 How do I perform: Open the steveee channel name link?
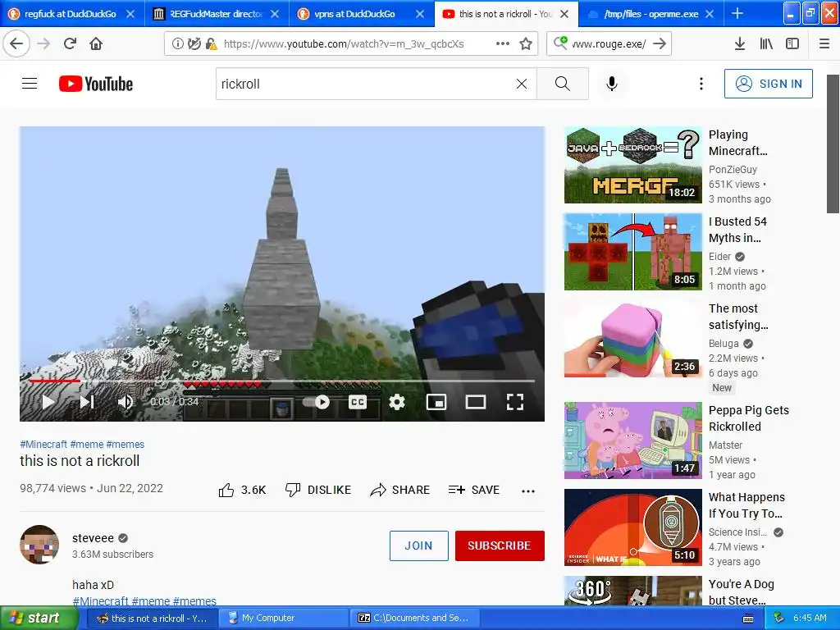click(x=93, y=538)
